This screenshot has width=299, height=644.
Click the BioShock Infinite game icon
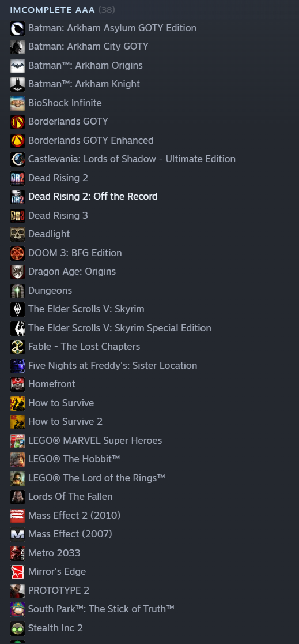pyautogui.click(x=17, y=103)
